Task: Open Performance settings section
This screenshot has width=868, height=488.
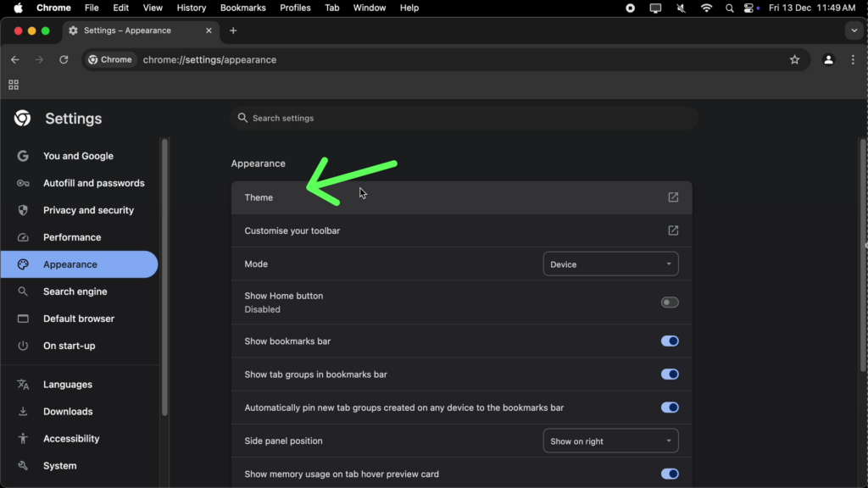Action: point(79,237)
